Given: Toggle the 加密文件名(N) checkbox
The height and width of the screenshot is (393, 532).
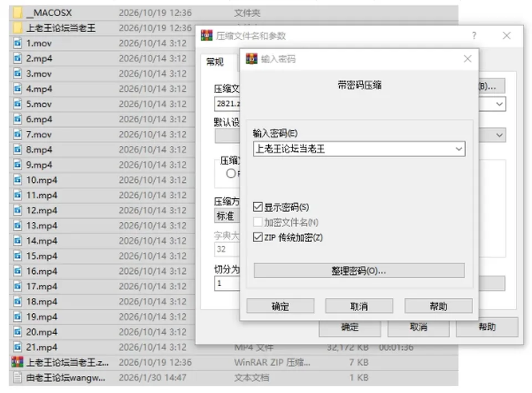Looking at the screenshot, I should 258,222.
